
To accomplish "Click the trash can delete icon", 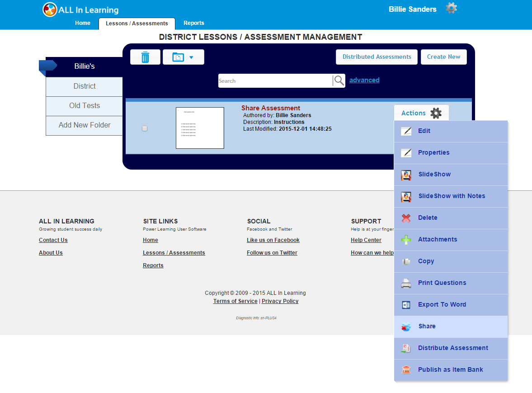I will (145, 57).
